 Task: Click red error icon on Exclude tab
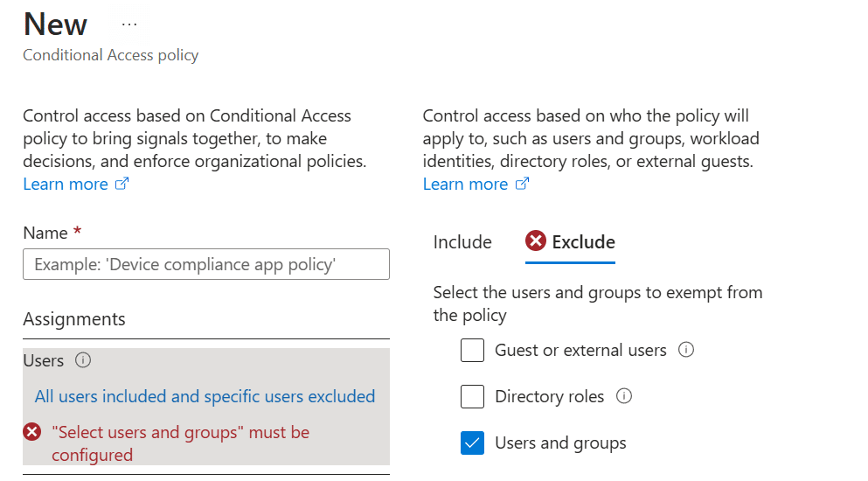[x=535, y=241]
